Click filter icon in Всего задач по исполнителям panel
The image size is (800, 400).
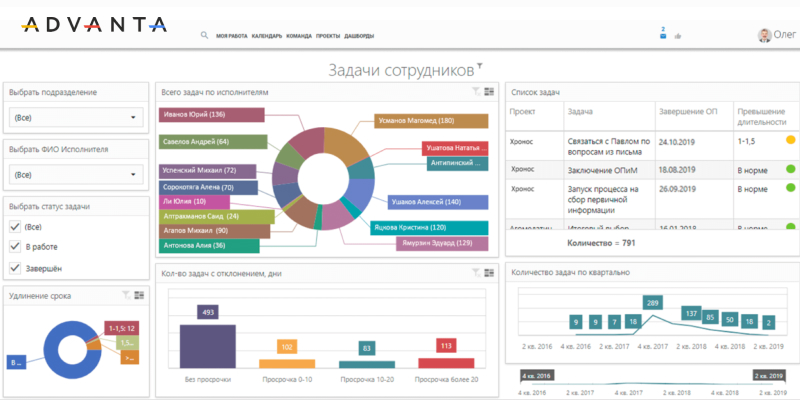tap(476, 92)
